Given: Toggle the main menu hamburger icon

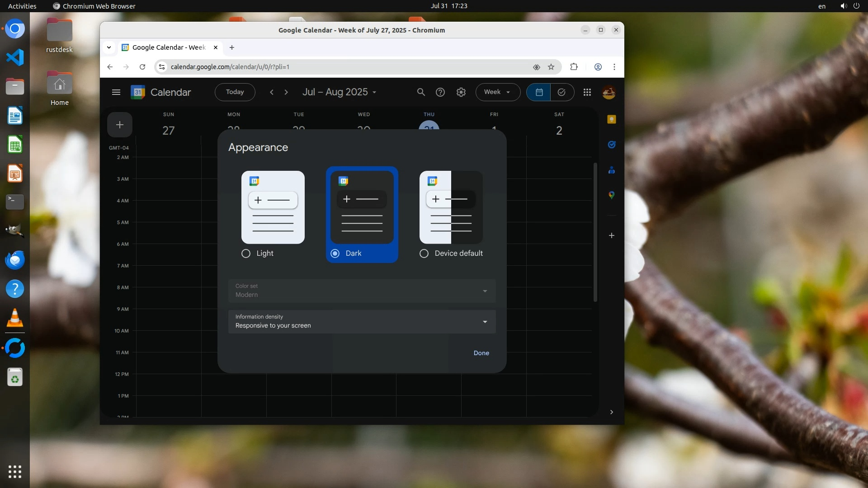Looking at the screenshot, I should [x=116, y=92].
